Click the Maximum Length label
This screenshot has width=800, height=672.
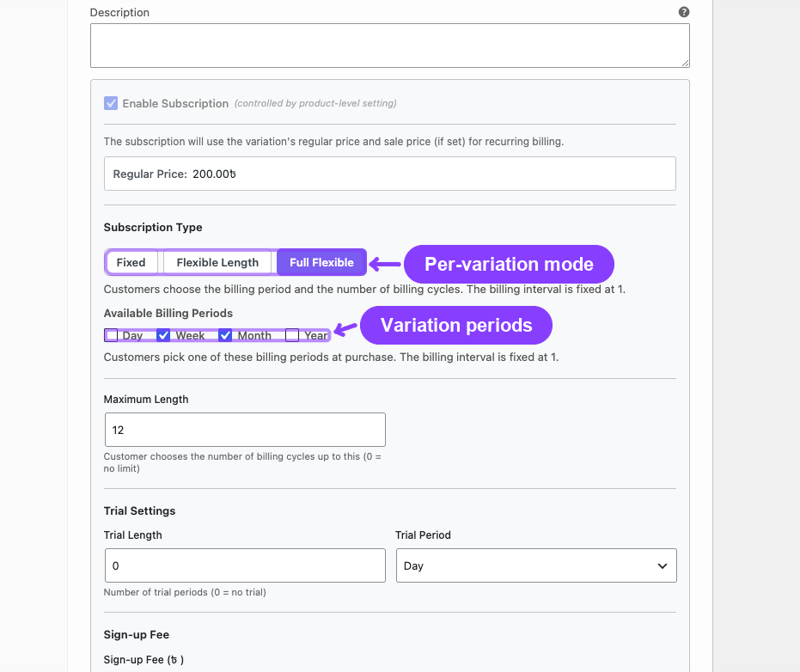point(146,399)
